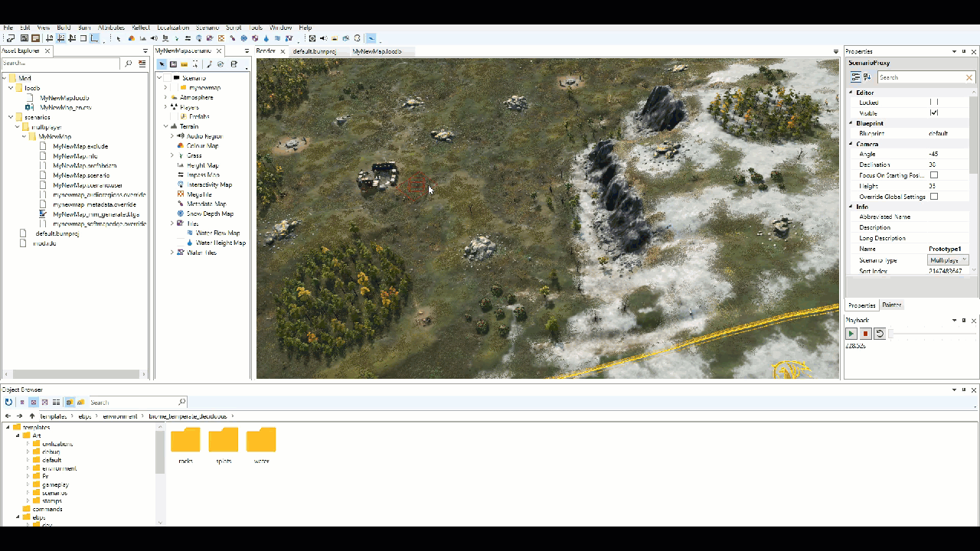Go up one folder in Object Browser
This screenshot has width=980, height=551.
pos(32,416)
